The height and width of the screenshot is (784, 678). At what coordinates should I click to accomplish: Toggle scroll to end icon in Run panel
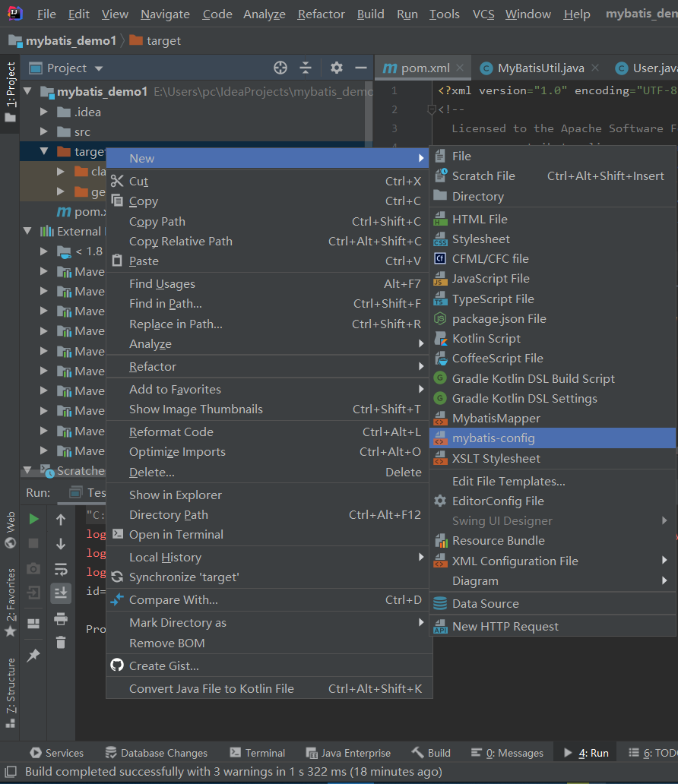point(61,593)
